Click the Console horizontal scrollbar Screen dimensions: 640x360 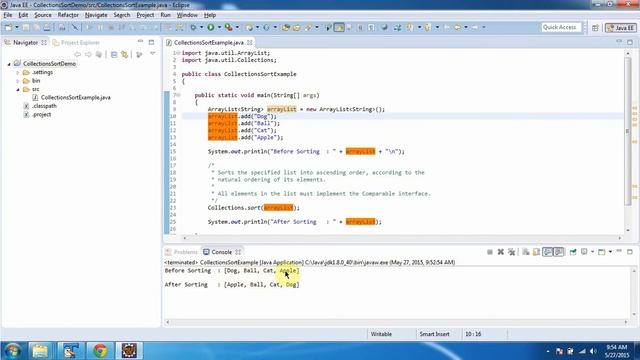click(x=396, y=322)
